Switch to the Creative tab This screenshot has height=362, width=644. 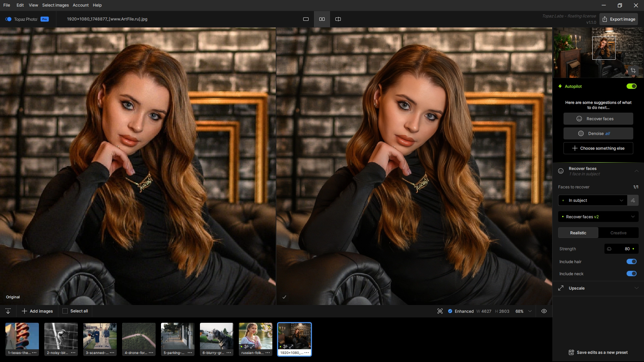[x=618, y=233]
